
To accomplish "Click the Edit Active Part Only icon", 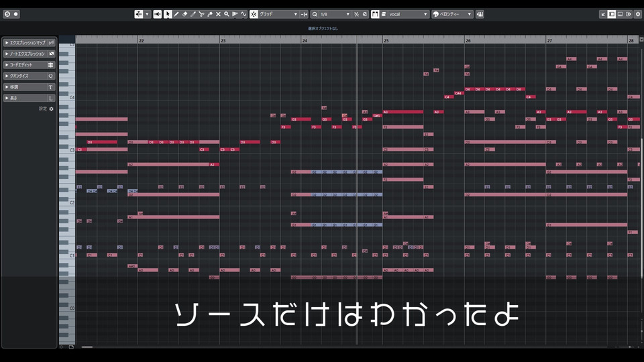I will pos(384,14).
